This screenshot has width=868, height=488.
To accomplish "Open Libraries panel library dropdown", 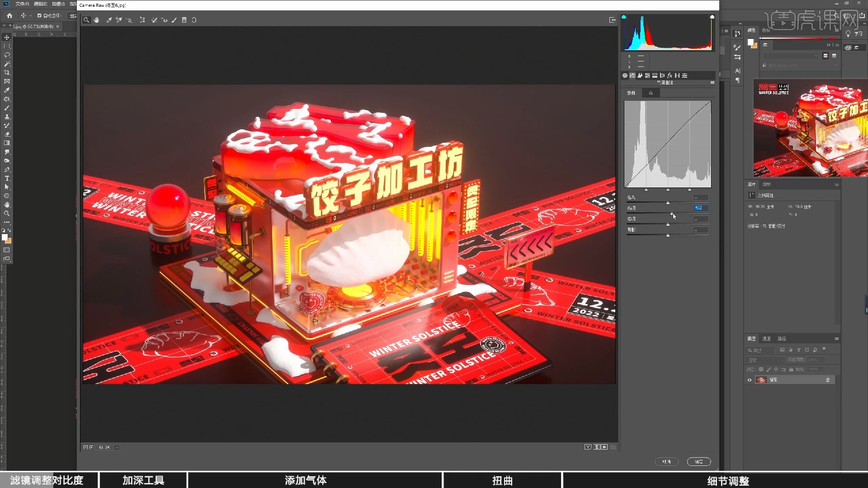I will (x=791, y=56).
